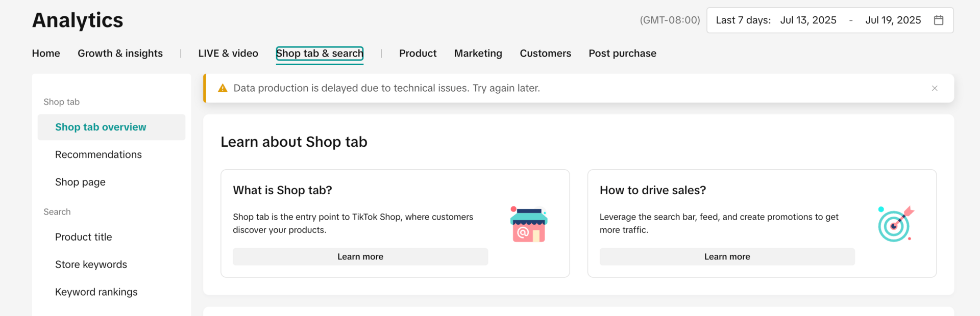Click the shop storefront illustration
Screen dimensions: 980x316
(529, 224)
